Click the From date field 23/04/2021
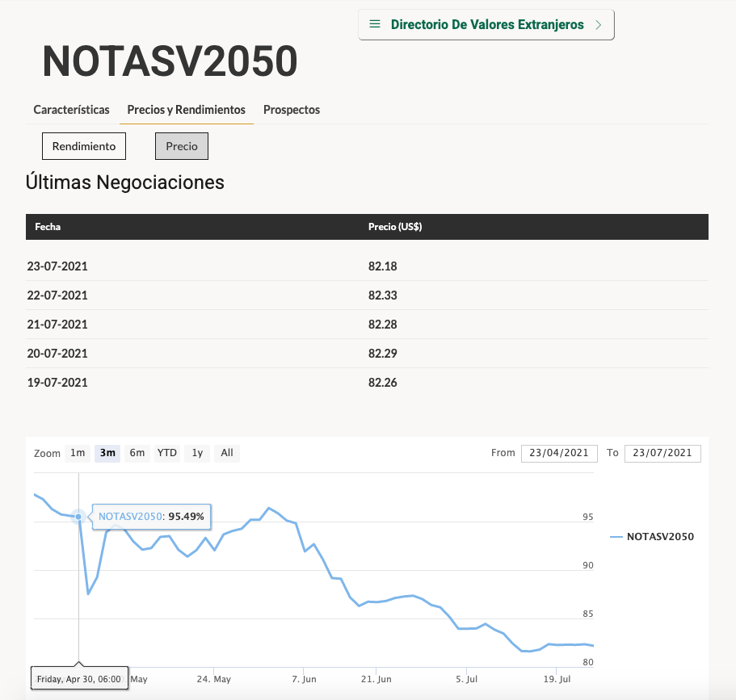Viewport: 736px width, 700px height. 559,453
